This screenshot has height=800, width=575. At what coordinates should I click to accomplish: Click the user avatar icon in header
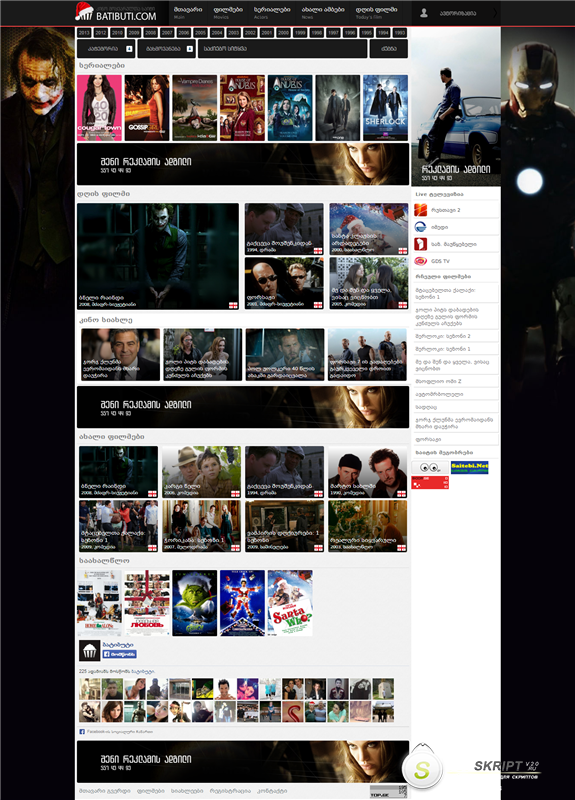coord(423,13)
